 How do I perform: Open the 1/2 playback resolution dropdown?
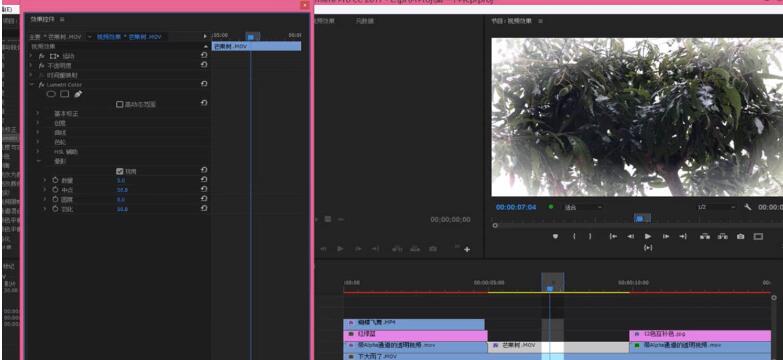click(x=717, y=207)
